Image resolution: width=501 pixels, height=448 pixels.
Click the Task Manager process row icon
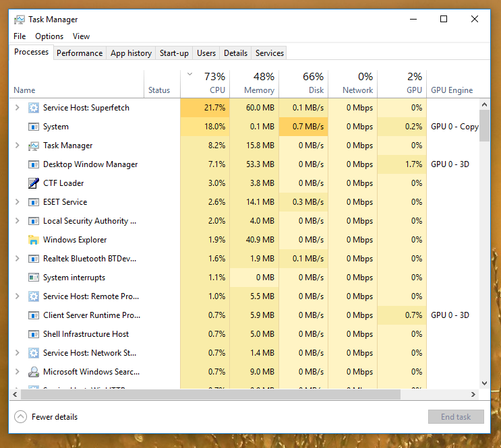tap(34, 146)
